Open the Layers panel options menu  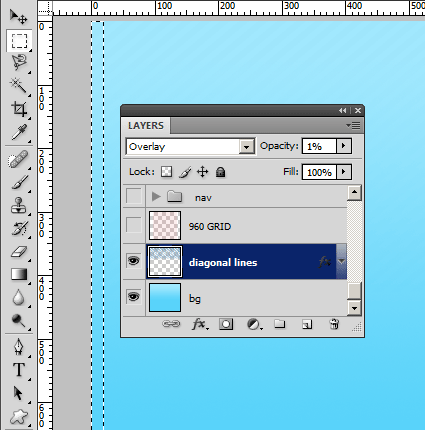[x=353, y=126]
